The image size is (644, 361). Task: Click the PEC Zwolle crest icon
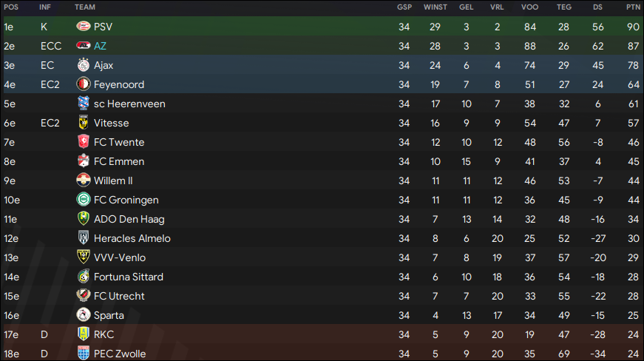[x=84, y=353]
